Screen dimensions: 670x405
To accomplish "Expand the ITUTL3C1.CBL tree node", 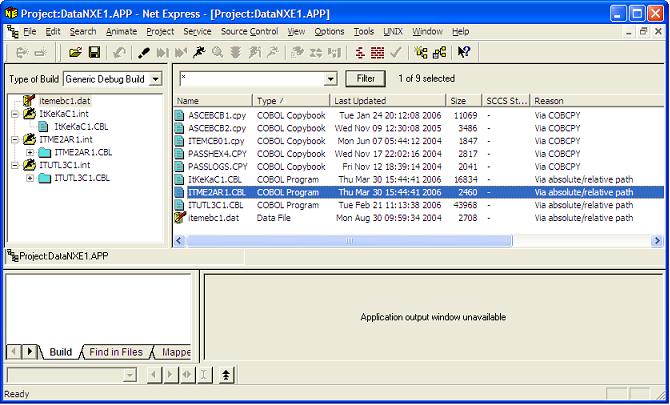I will (x=30, y=178).
